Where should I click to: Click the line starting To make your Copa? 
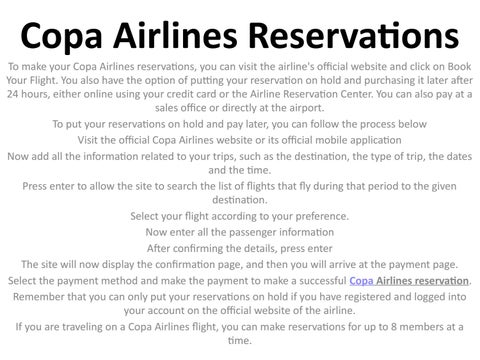pos(240,66)
